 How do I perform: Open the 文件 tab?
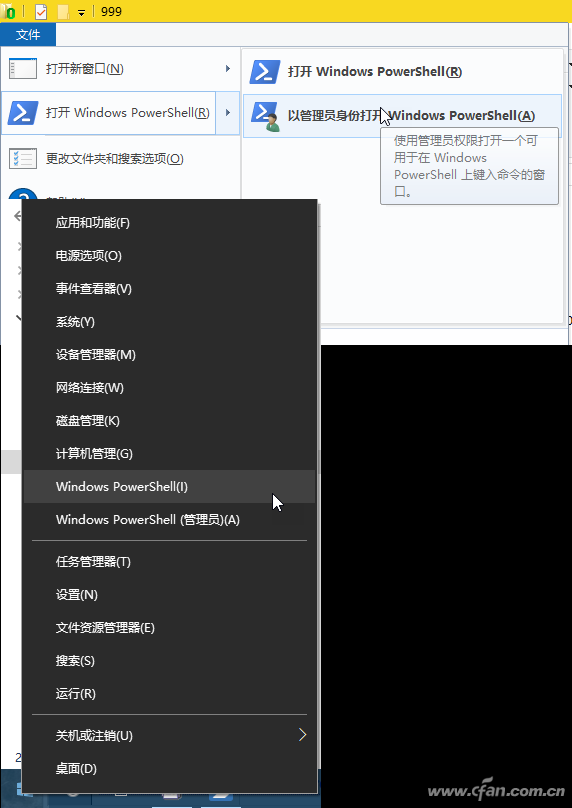(x=28, y=35)
